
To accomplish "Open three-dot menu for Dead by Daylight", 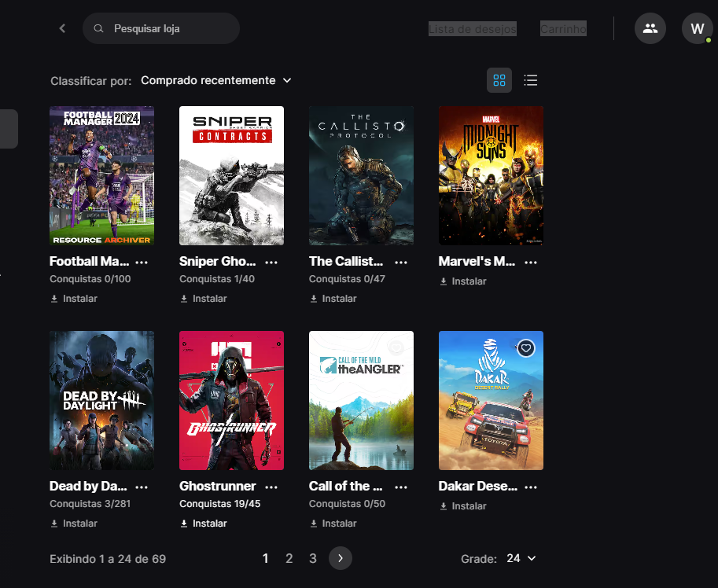I will 142,487.
